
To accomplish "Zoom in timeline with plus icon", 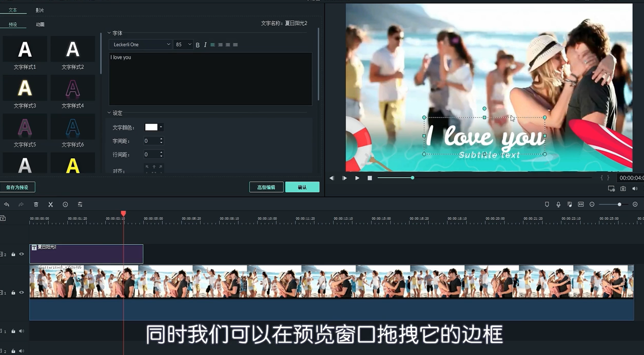I will point(635,204).
